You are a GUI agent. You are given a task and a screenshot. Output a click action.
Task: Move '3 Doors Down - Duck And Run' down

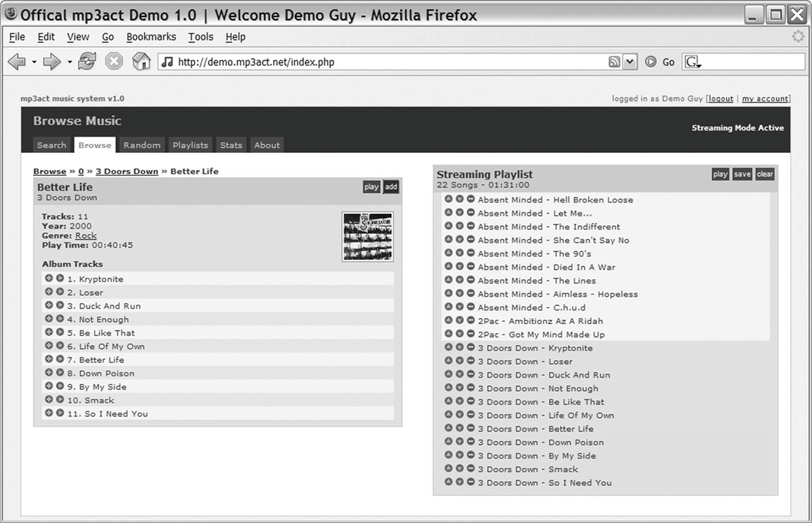point(459,374)
